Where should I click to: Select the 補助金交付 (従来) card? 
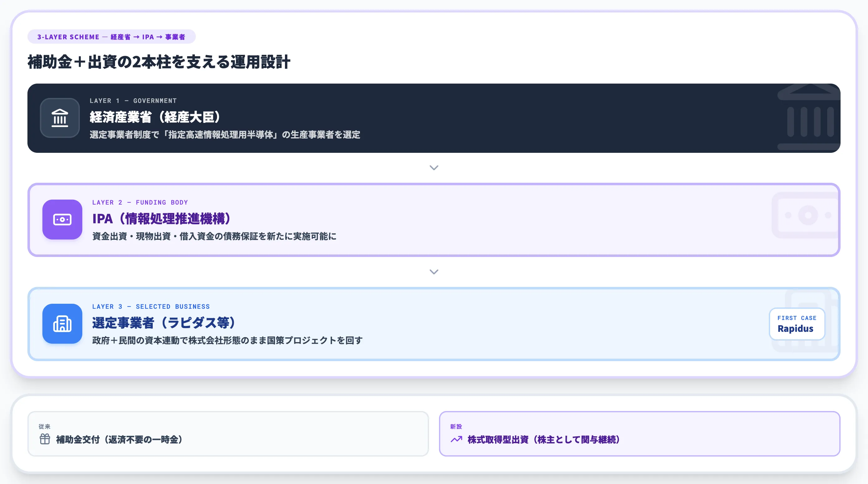tap(228, 433)
